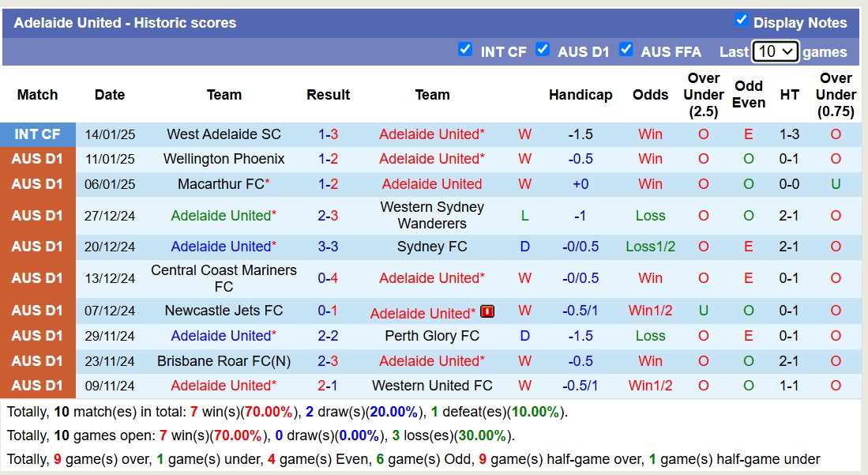Click Western Sydney Wanderers team name
868x475 pixels.
432,215
